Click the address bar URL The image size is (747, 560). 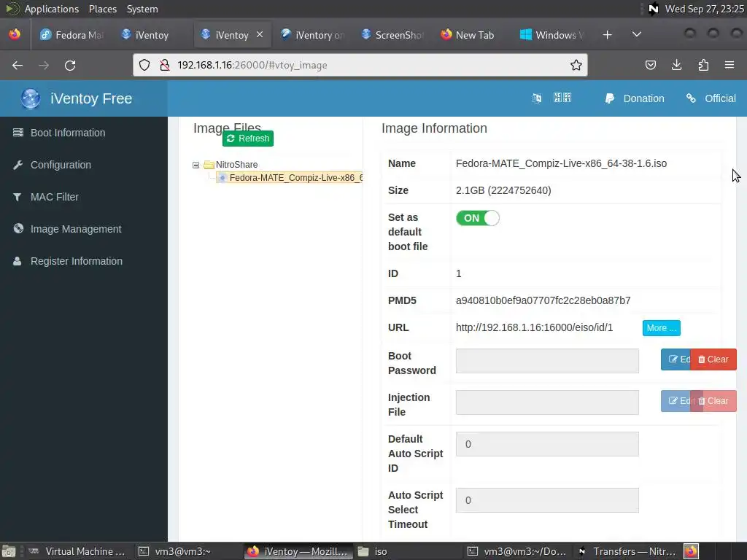click(252, 65)
